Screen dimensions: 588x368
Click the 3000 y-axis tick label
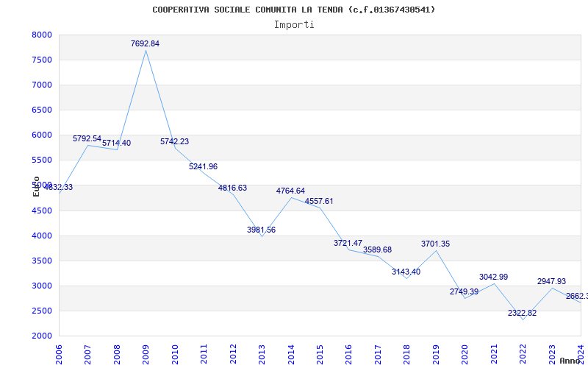tap(41, 286)
